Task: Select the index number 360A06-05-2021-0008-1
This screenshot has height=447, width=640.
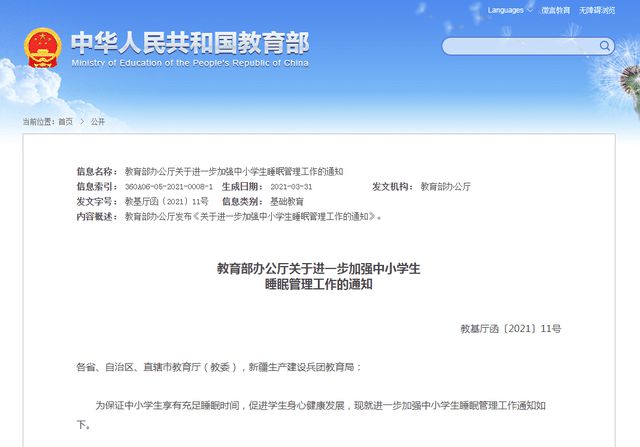Action: pyautogui.click(x=169, y=187)
